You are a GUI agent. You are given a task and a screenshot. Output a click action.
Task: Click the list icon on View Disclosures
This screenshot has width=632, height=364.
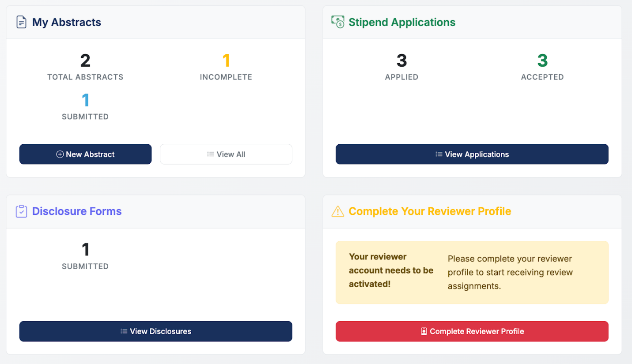tap(124, 331)
